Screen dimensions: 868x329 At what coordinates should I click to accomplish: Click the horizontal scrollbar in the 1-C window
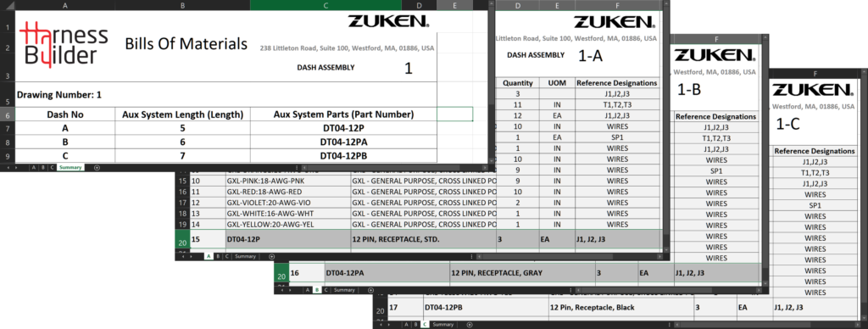pos(766,325)
